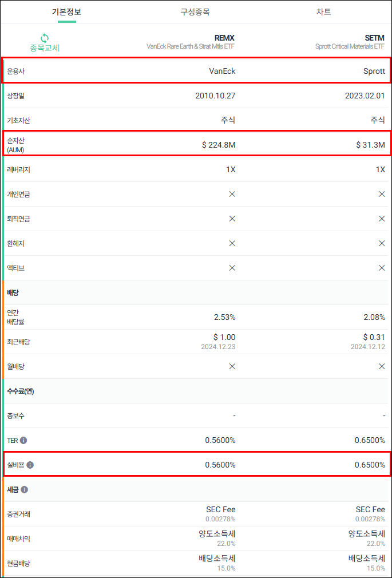Select AUM value $ 31.3M
The width and height of the screenshot is (392, 578).
(x=371, y=145)
